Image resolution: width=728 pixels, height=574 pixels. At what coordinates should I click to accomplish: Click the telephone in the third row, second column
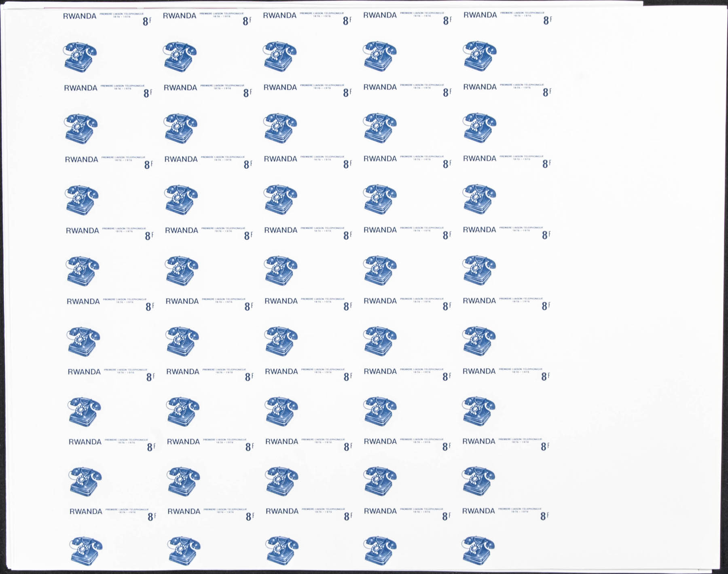coord(181,200)
